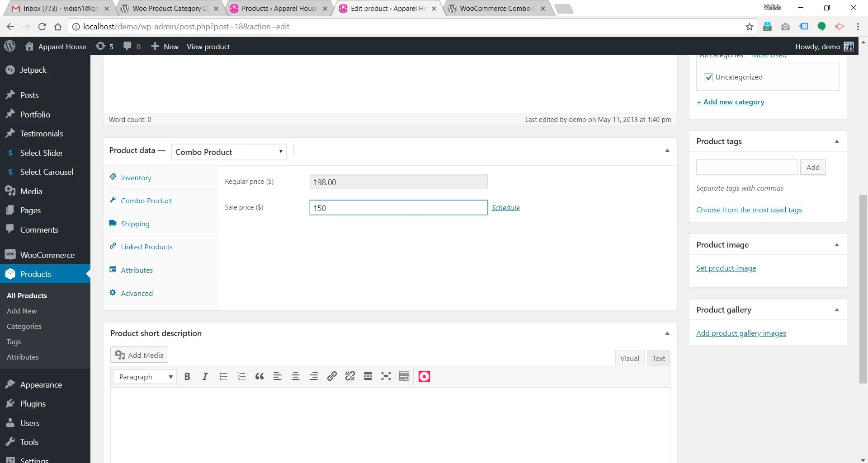Open the Combo Product type dropdown
The image size is (868, 463).
pos(229,152)
